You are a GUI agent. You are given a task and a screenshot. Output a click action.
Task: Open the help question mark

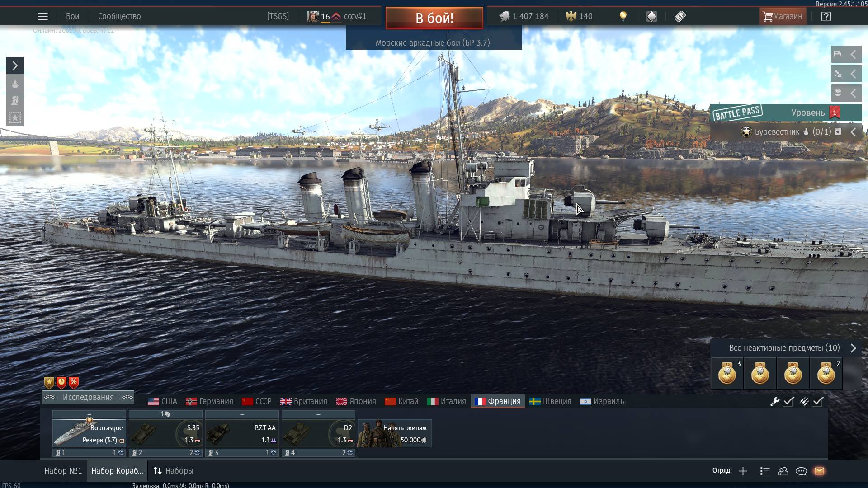[826, 17]
